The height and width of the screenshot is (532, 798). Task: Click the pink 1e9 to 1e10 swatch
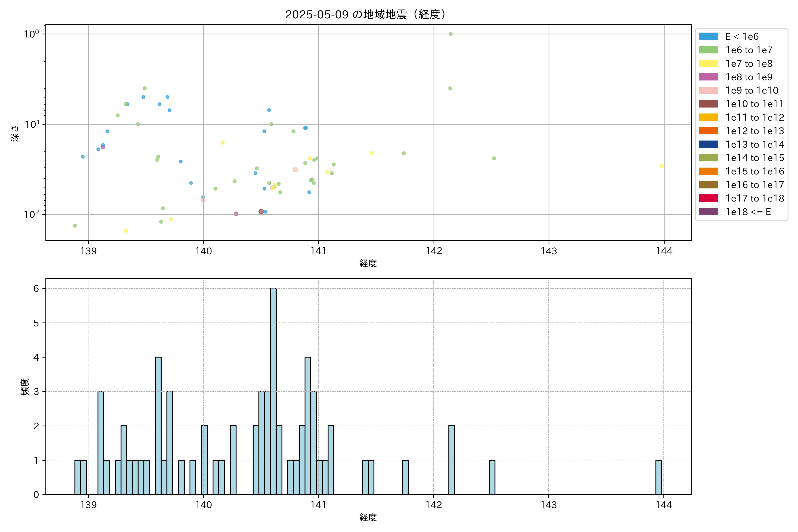tap(708, 91)
